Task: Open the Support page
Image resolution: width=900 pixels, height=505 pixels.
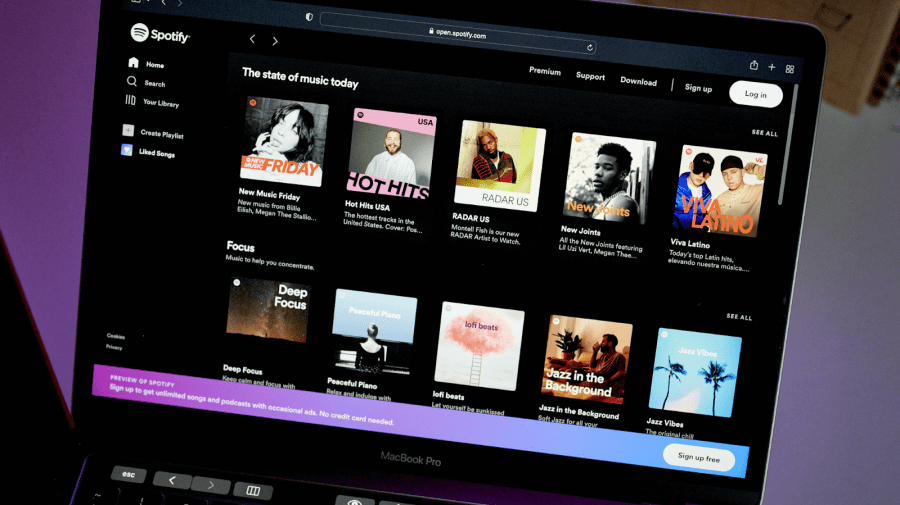Action: pos(590,76)
